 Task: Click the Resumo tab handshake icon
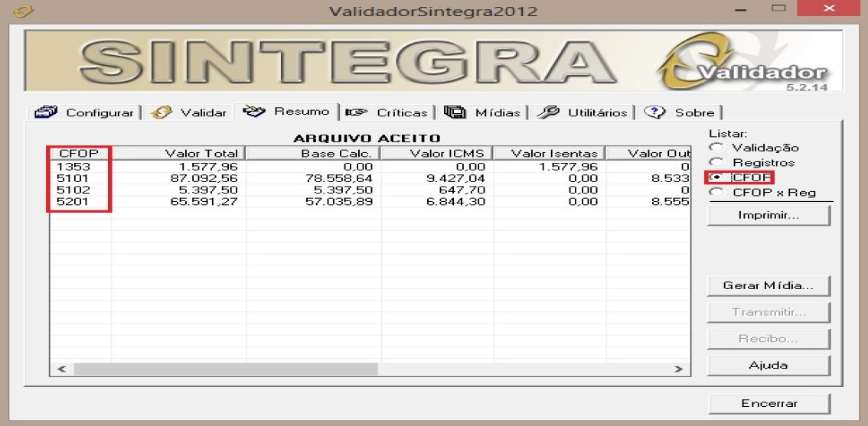click(x=254, y=112)
